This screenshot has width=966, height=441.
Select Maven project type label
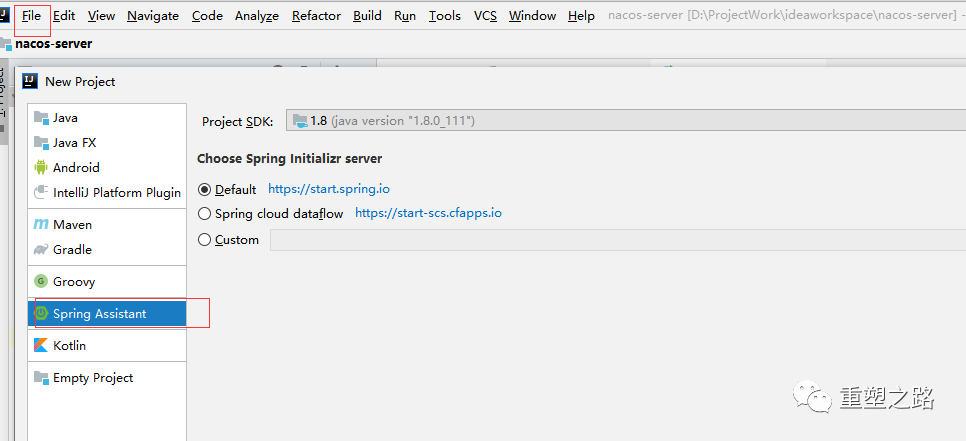coord(73,225)
